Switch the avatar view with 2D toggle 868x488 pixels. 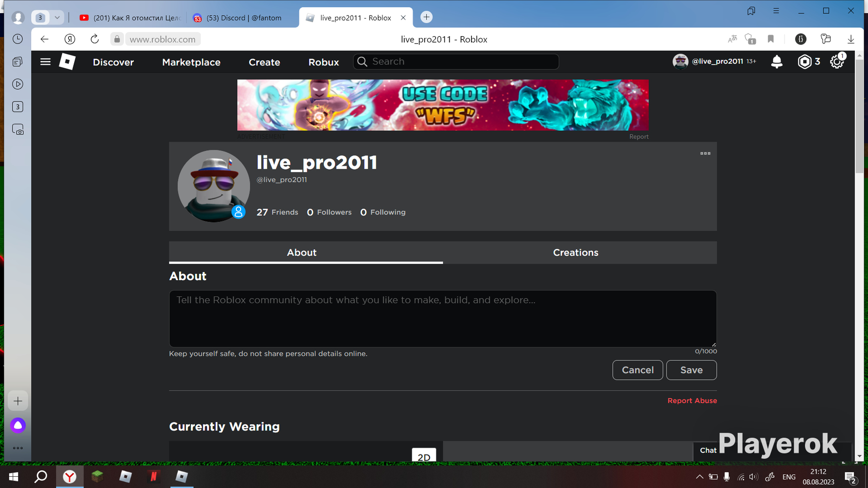pos(424,456)
